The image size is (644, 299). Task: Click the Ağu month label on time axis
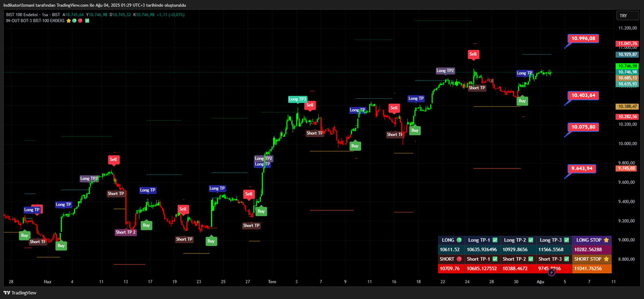[x=539, y=281]
